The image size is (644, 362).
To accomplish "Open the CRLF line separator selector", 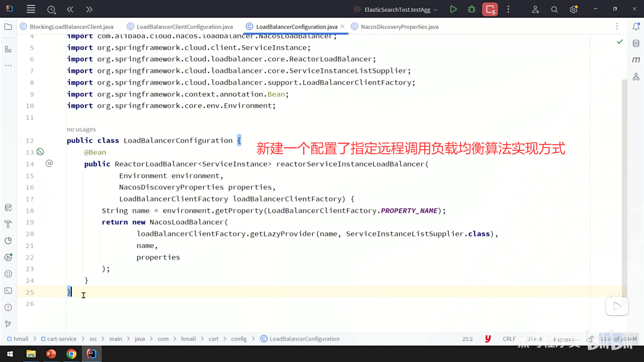I will click(x=509, y=339).
